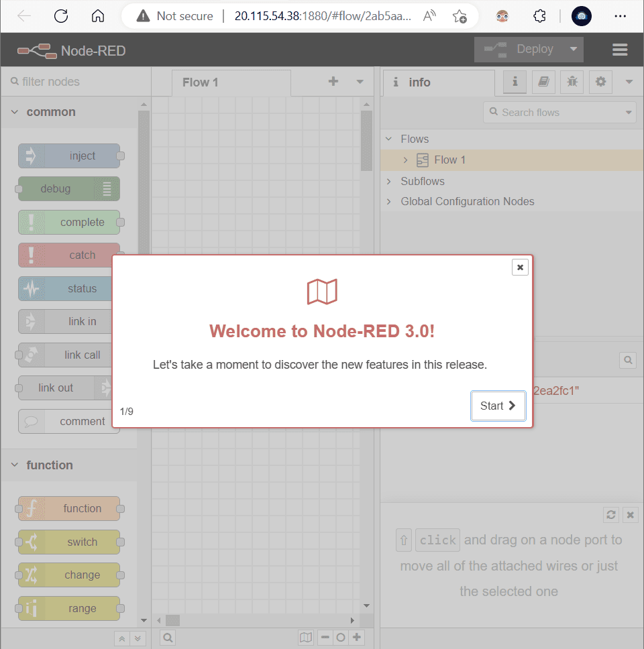Select the status node in the palette

tap(65, 288)
